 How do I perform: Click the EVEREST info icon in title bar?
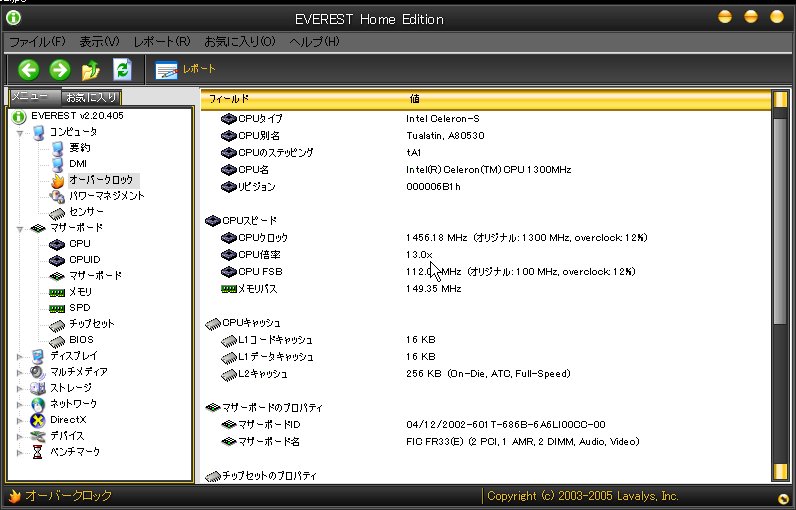[13, 17]
